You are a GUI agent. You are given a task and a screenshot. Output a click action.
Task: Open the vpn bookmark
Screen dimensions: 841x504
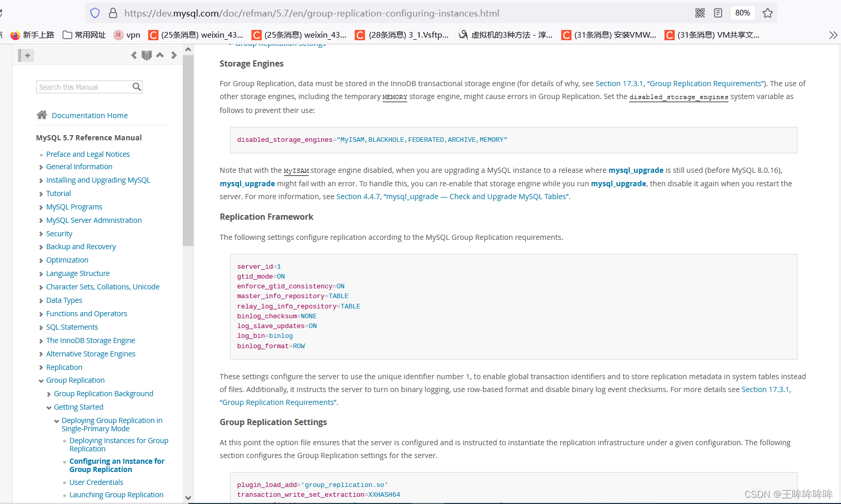point(127,35)
